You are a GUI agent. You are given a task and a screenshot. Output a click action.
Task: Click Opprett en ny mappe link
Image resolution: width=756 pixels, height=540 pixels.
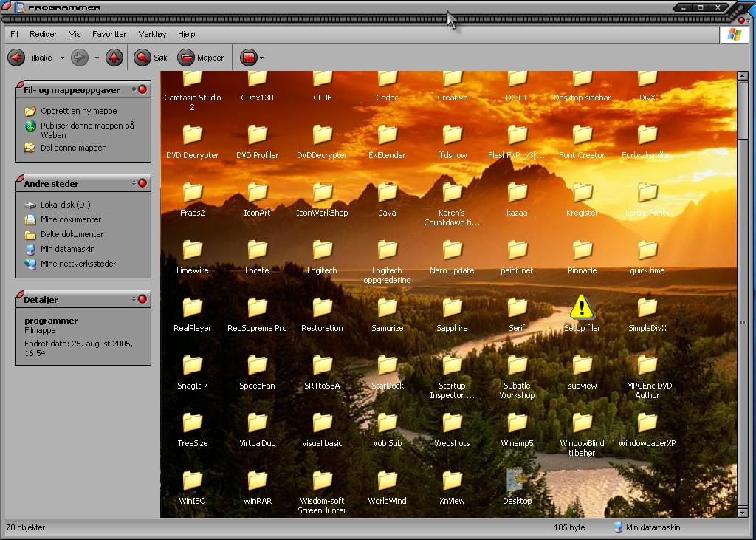78,111
